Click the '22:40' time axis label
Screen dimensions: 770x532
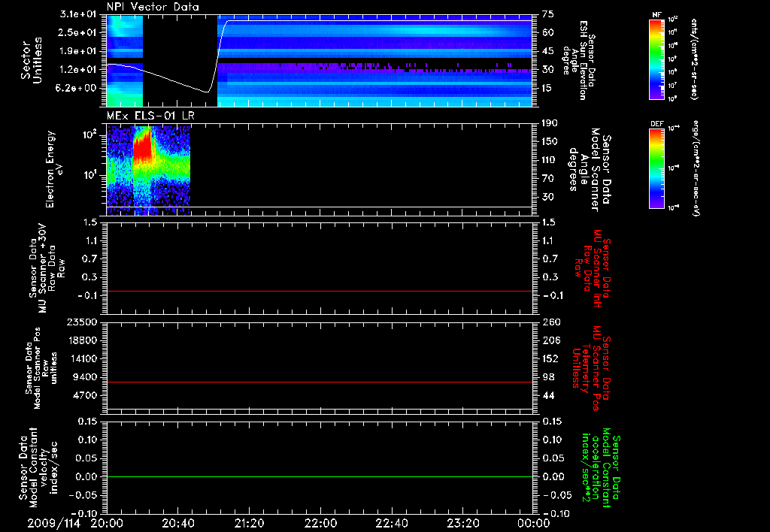[392, 523]
